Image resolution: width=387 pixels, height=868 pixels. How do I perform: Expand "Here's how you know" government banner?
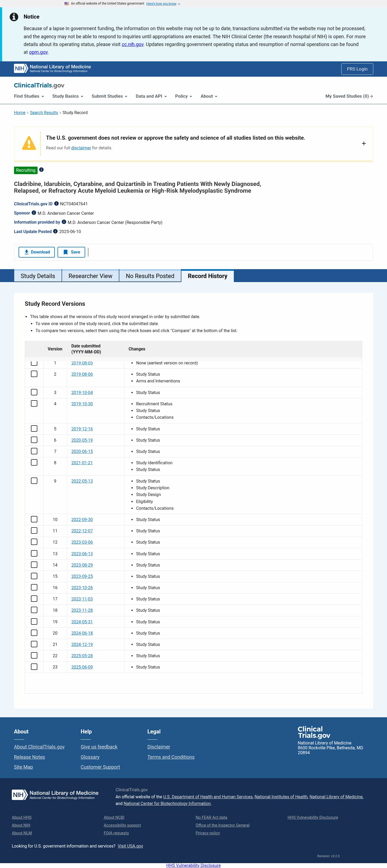[163, 4]
